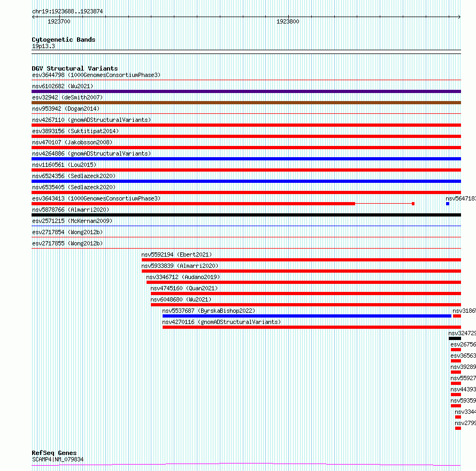Image resolution: width=476 pixels, height=471 pixels.
Task: Click the red nsv4270116 gnomAD bar
Action: click(312, 327)
